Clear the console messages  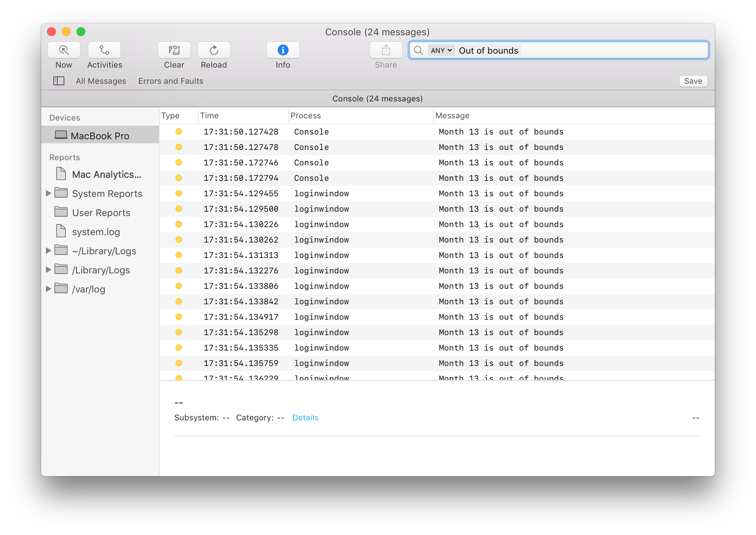click(x=174, y=50)
